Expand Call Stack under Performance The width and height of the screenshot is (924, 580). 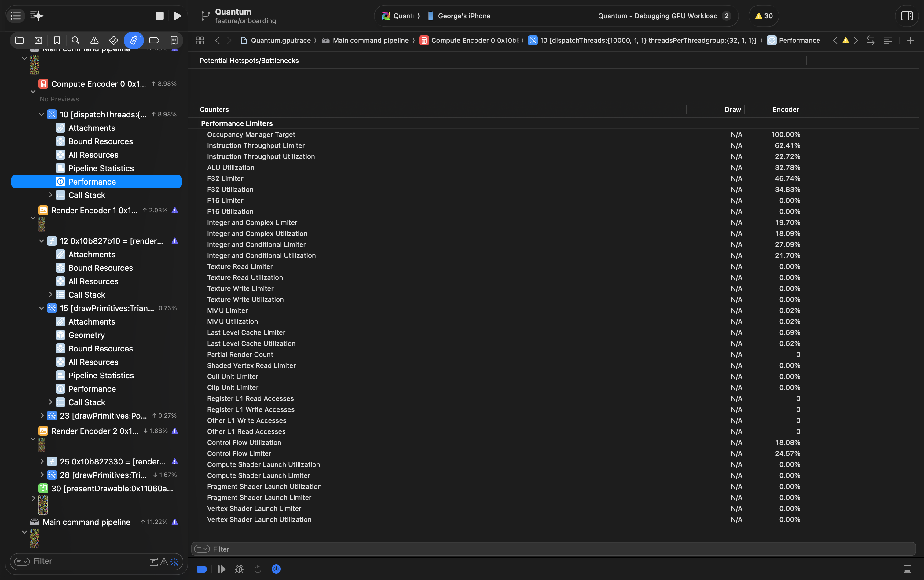(x=50, y=195)
